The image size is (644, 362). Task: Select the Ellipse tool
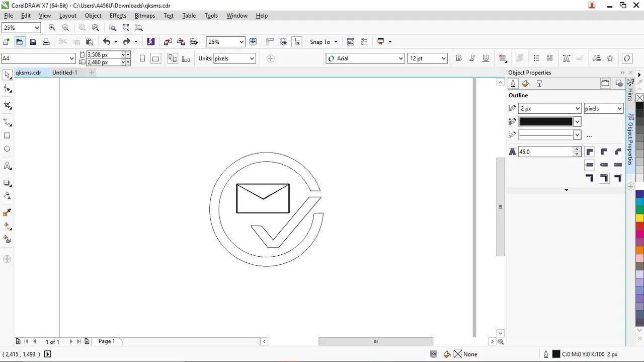click(7, 149)
